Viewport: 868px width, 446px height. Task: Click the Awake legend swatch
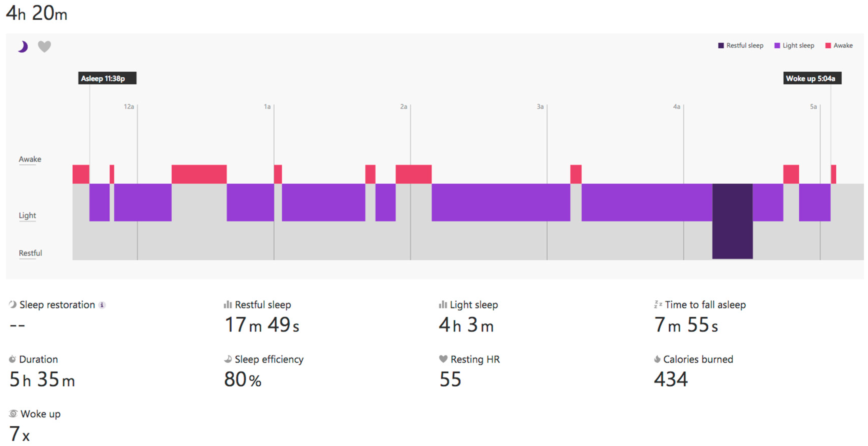pos(828,45)
